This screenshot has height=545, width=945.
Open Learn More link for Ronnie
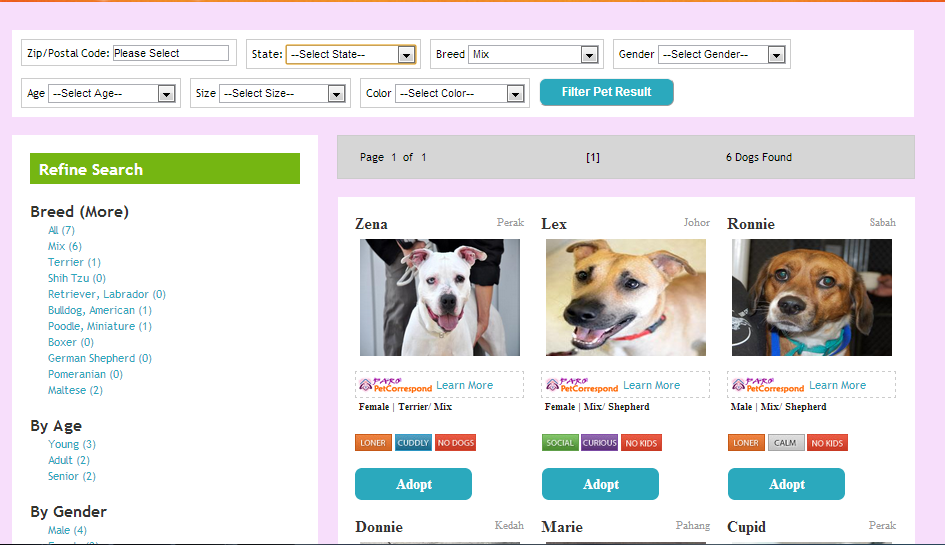838,385
